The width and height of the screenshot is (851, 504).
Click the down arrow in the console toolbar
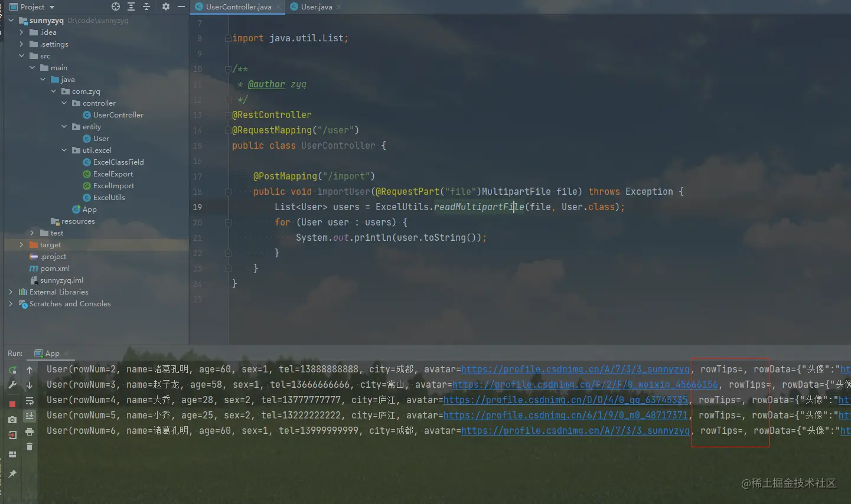coord(30,385)
